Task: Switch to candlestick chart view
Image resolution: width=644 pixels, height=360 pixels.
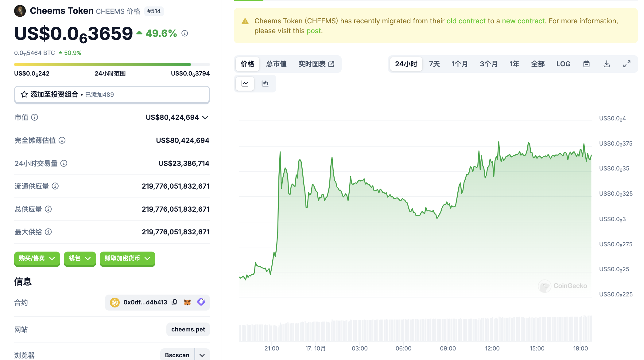Action: click(x=265, y=84)
